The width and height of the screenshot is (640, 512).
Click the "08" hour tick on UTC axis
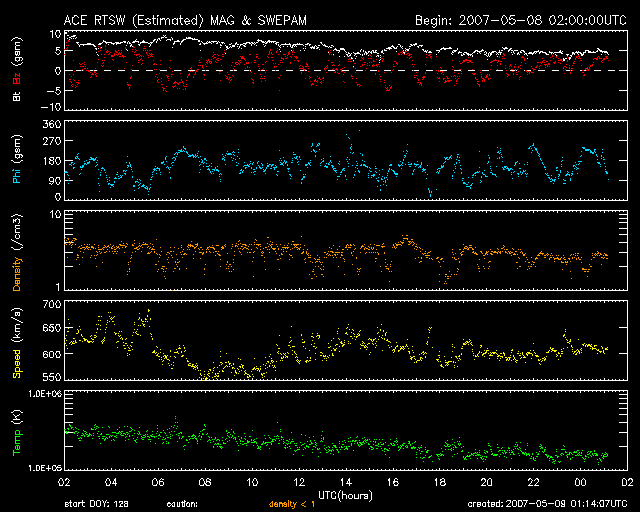(205, 482)
